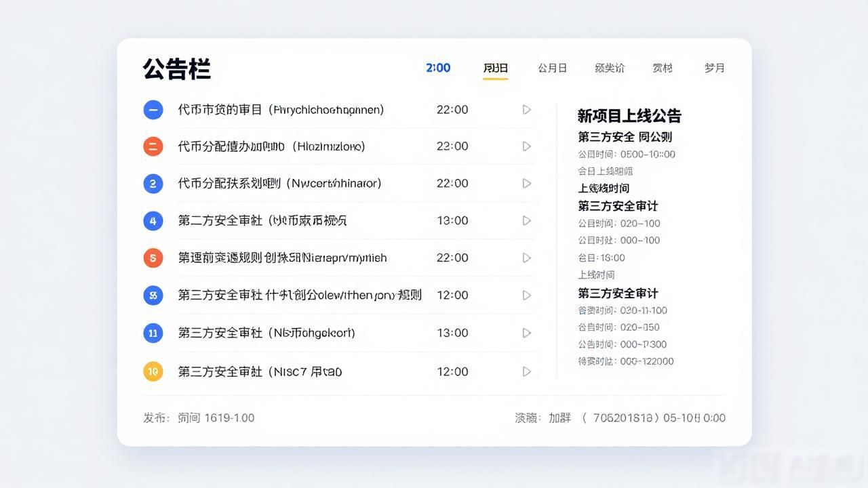Viewport: 868px width, 488px height.
Task: Click the play arrow on the olewithenjory row
Action: click(x=526, y=296)
